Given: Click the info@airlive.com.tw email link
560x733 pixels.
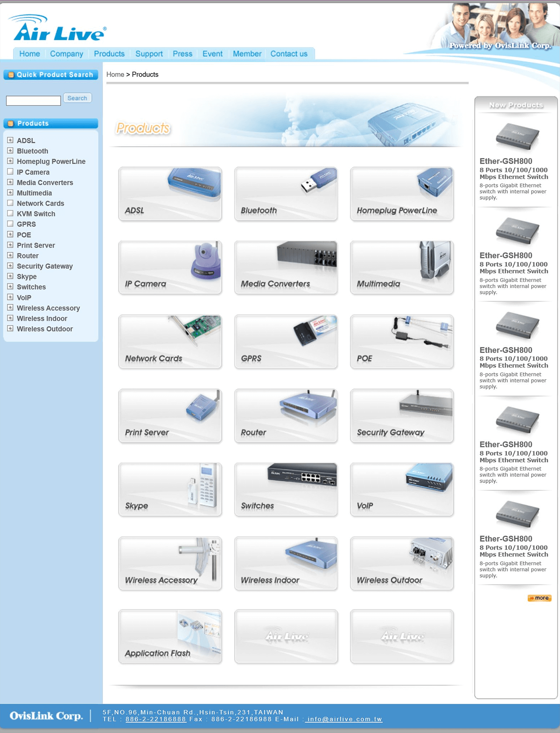Looking at the screenshot, I should point(344,719).
